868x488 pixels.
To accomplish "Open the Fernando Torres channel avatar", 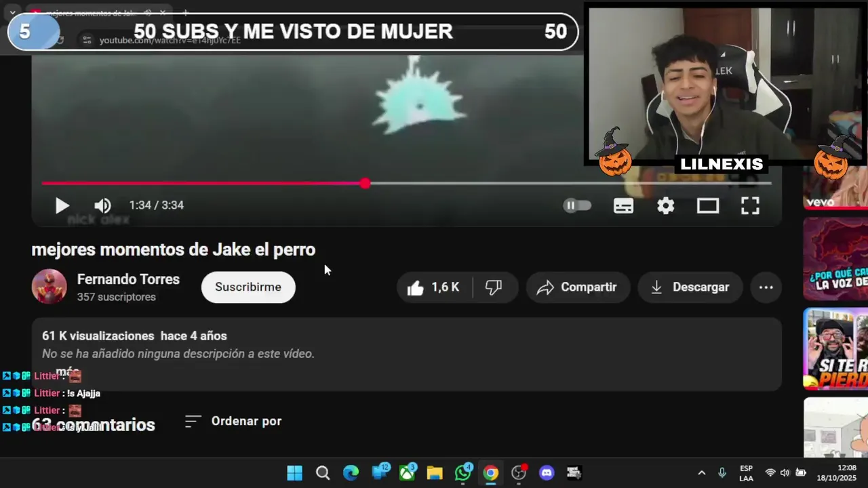I will click(x=49, y=287).
